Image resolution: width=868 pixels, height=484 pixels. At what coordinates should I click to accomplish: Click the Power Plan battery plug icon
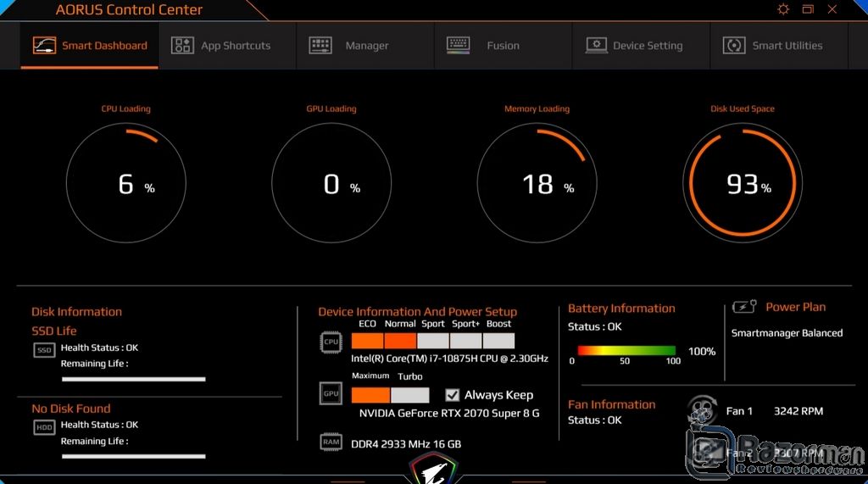pyautogui.click(x=744, y=306)
